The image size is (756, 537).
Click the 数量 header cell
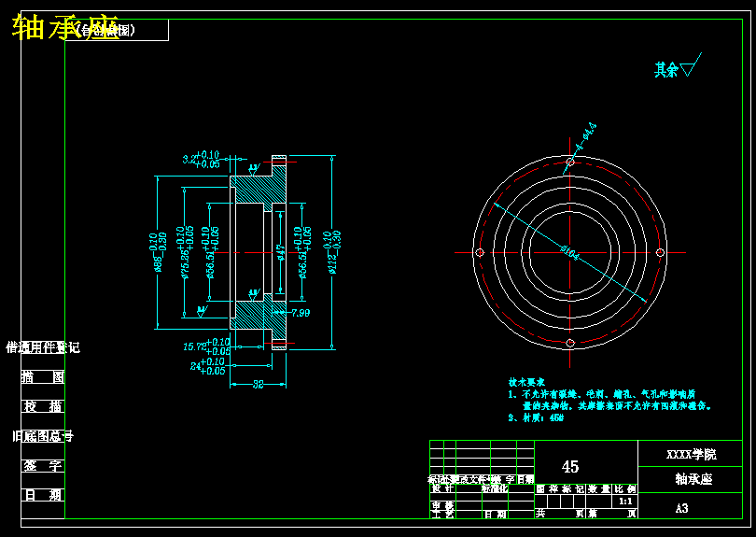[x=599, y=489]
